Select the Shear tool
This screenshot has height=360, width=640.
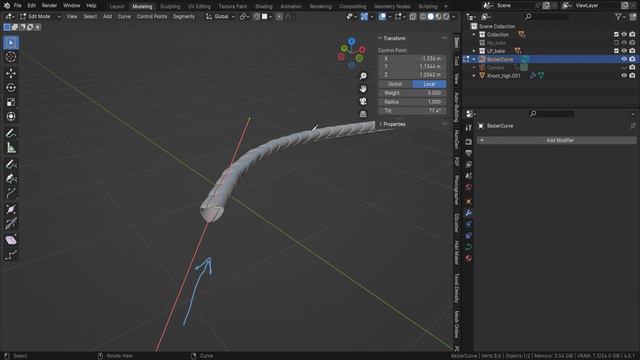pyautogui.click(x=11, y=240)
